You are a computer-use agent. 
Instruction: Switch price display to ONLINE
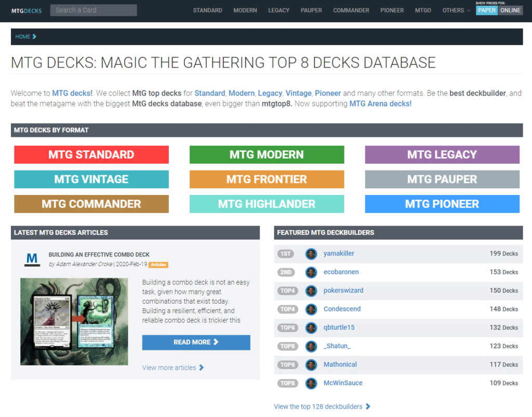pos(510,10)
